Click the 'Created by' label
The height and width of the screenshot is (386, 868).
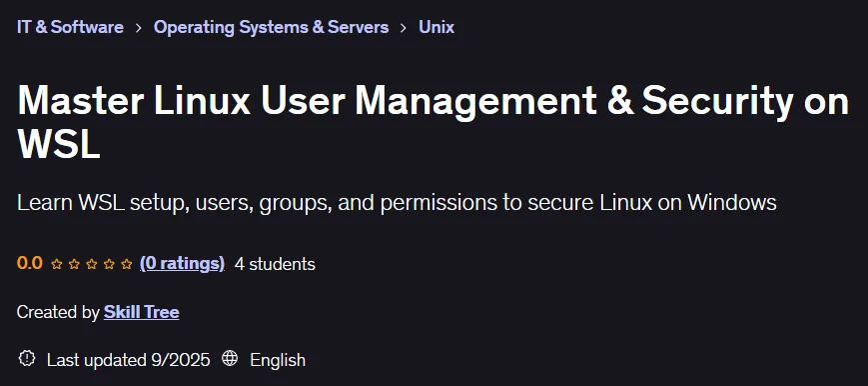(58, 312)
